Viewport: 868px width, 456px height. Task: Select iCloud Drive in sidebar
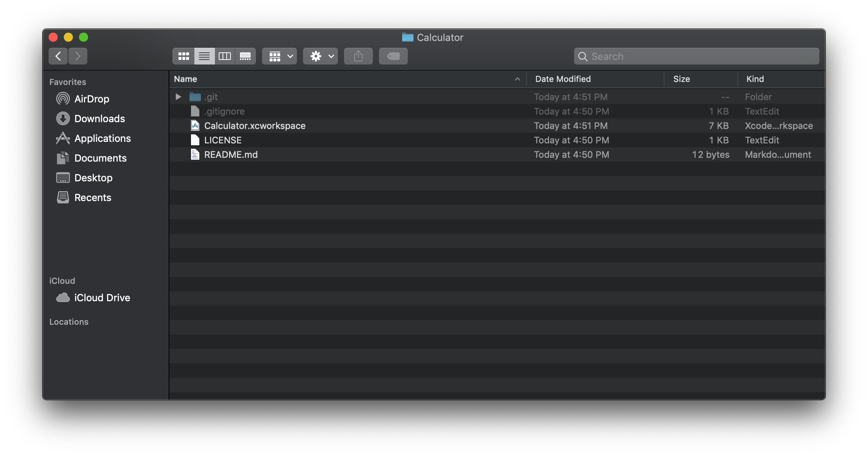click(x=102, y=298)
